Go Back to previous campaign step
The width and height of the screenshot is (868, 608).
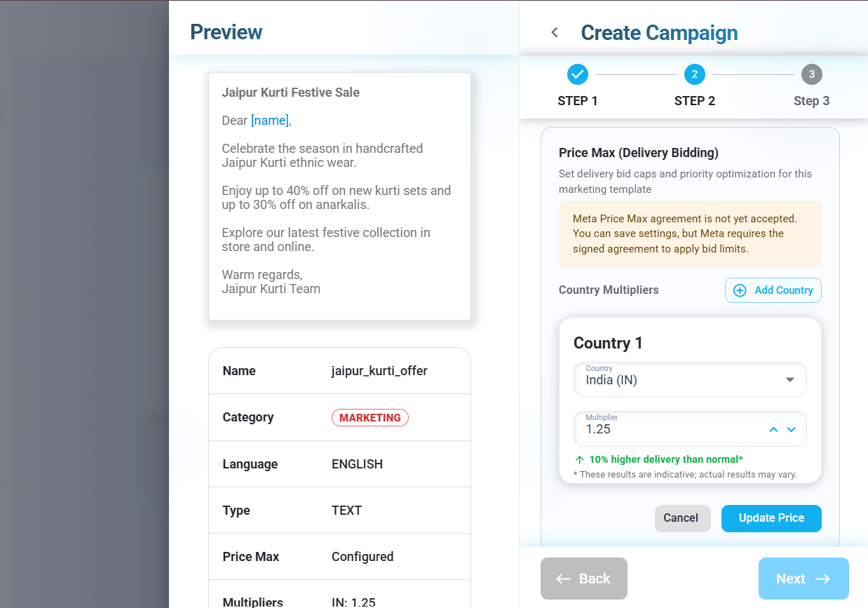(x=584, y=579)
